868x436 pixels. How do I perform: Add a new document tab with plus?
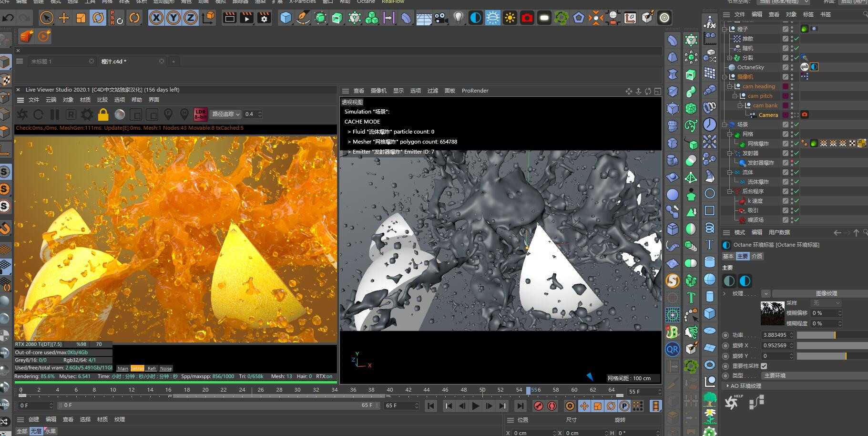coord(174,62)
